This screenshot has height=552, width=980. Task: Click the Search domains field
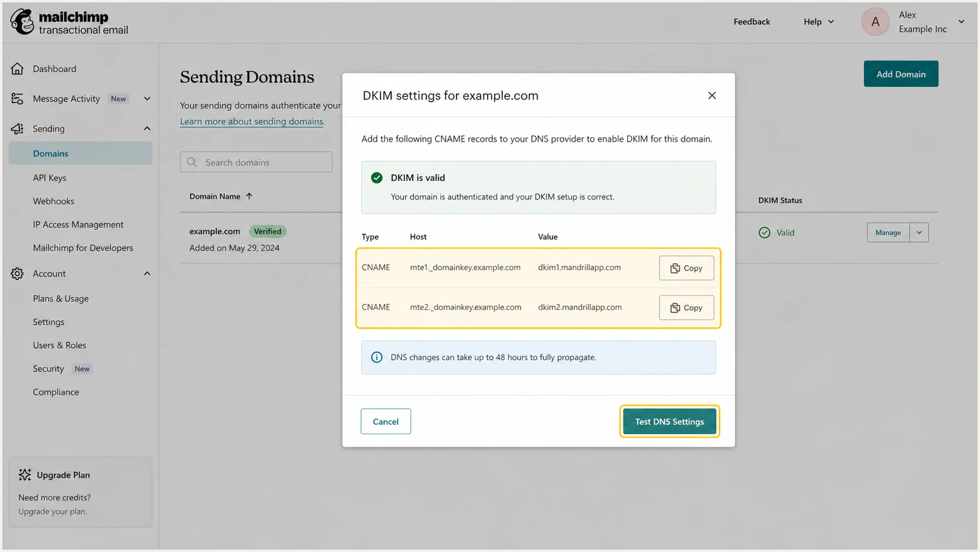[256, 162]
